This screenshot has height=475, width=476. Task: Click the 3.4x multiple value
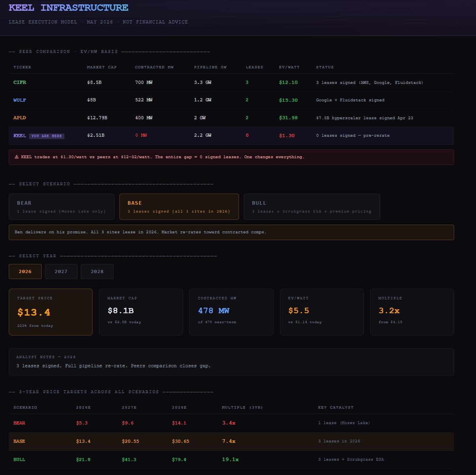tap(229, 423)
